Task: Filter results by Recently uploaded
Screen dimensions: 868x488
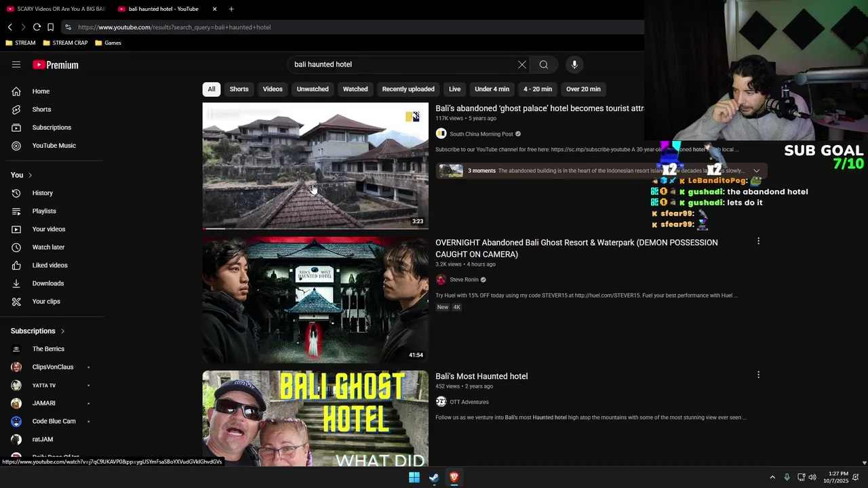Action: (x=408, y=89)
